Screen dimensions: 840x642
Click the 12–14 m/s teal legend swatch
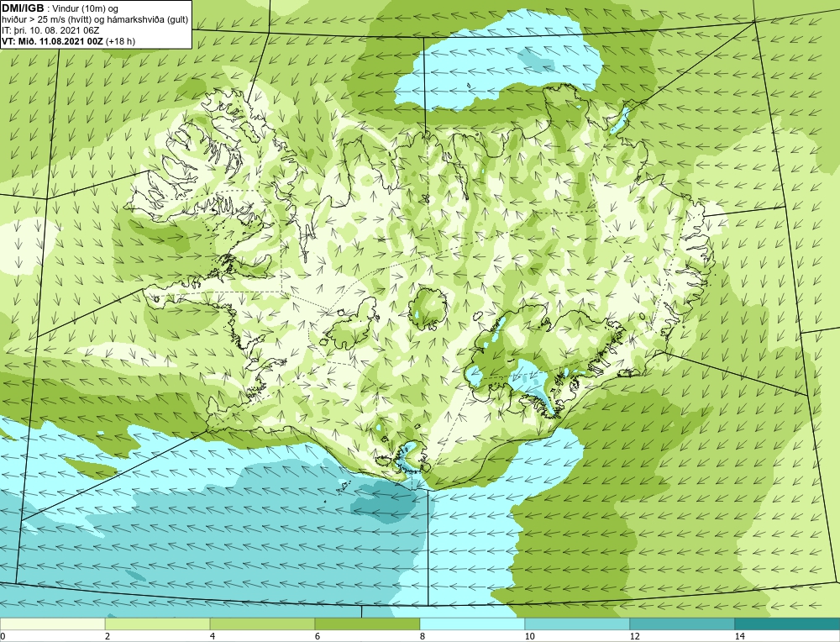(x=682, y=624)
